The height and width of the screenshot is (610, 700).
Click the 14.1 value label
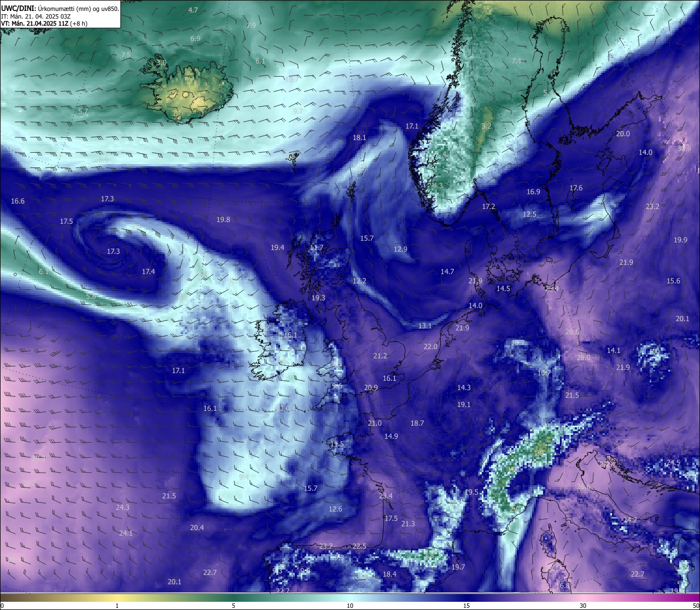coord(614,351)
